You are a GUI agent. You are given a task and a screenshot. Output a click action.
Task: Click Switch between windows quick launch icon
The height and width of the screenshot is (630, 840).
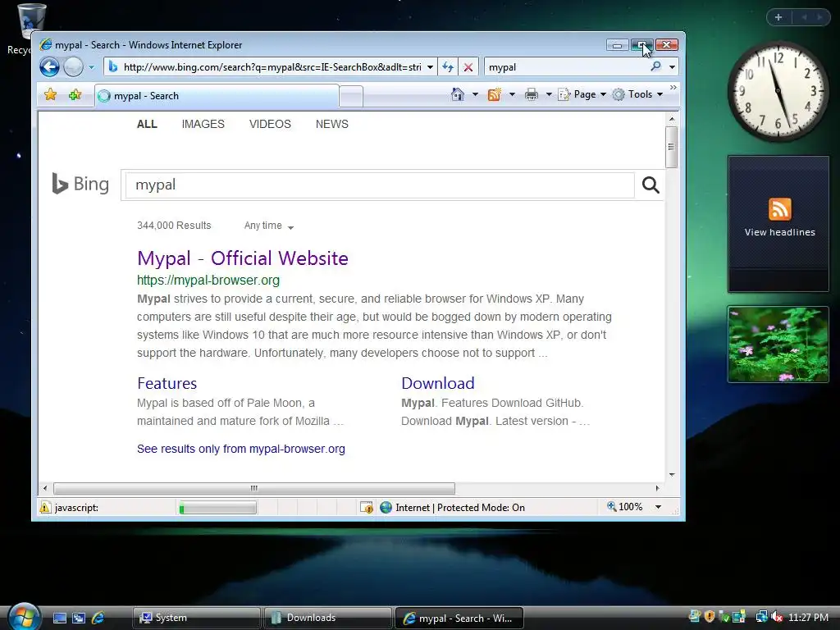click(79, 619)
